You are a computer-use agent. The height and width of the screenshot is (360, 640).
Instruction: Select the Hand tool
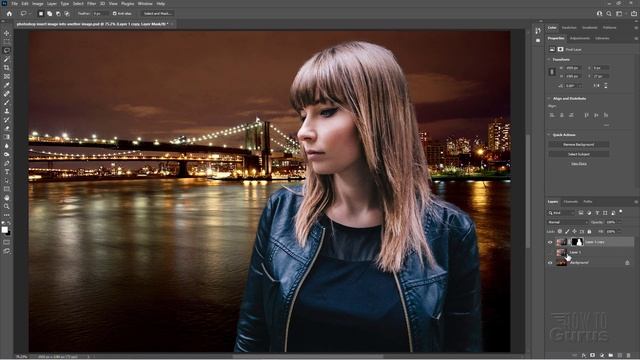pyautogui.click(x=7, y=198)
